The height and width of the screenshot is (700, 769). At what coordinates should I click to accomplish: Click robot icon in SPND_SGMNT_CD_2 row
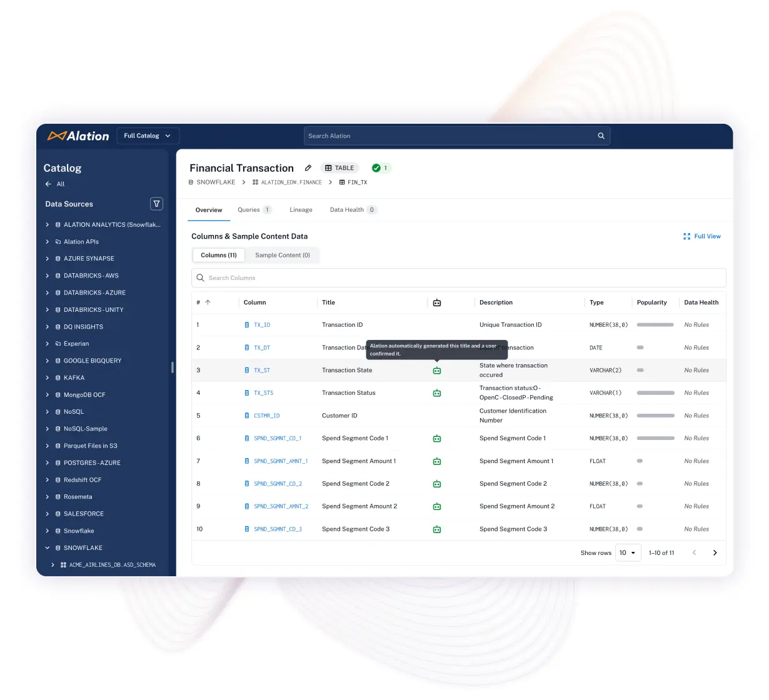click(x=437, y=484)
